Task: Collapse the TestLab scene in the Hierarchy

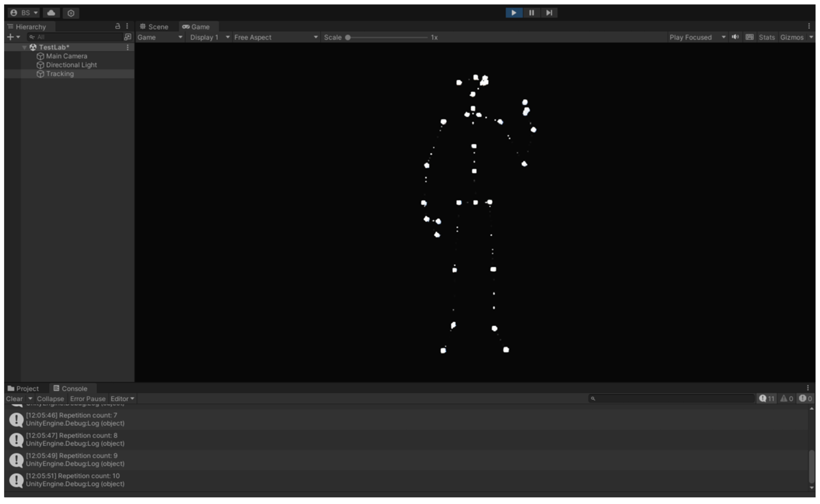Action: (24, 47)
